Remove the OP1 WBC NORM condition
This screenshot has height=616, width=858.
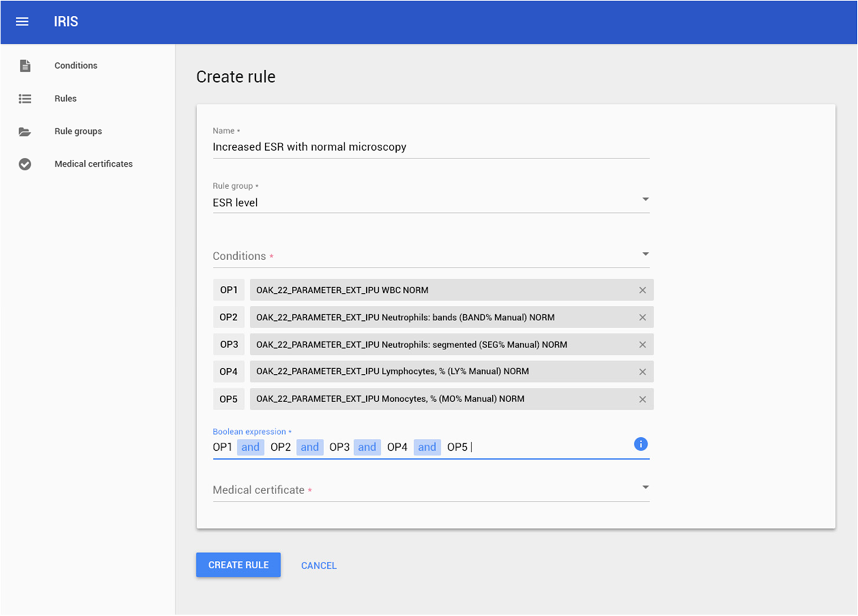(642, 291)
